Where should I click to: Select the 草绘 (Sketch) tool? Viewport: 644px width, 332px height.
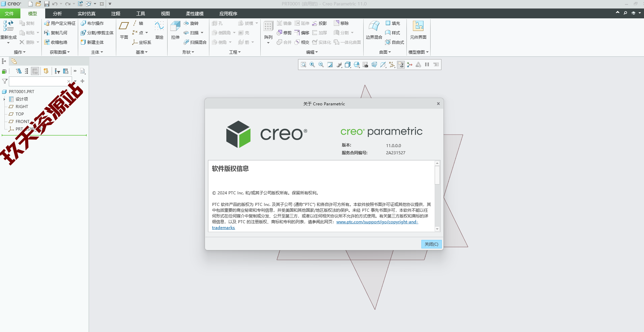click(x=159, y=31)
